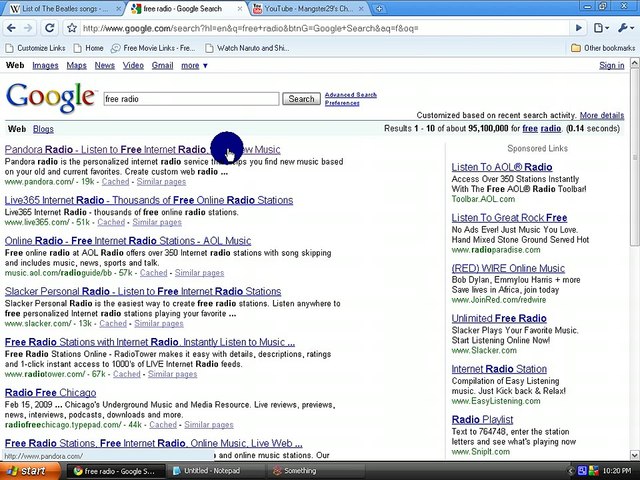Click the vertical scrollbar thumb

(x=635, y=157)
